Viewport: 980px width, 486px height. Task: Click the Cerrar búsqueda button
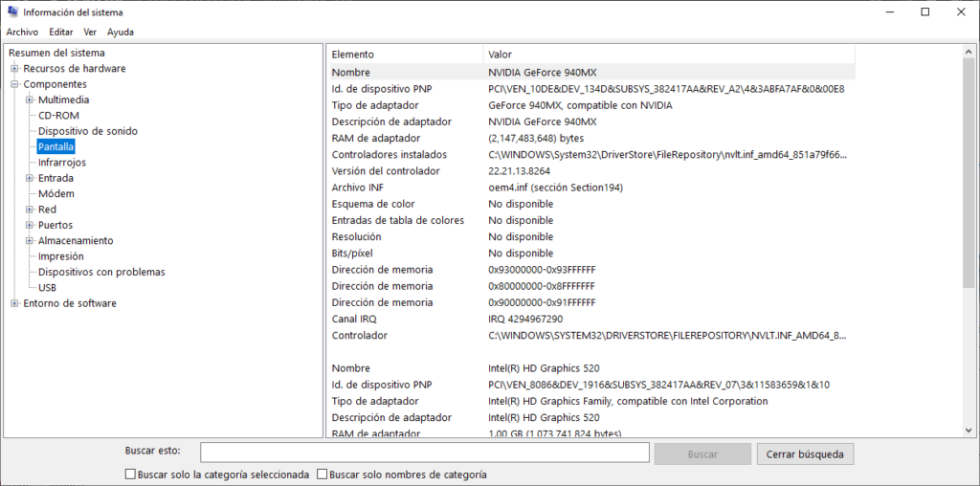tap(805, 454)
